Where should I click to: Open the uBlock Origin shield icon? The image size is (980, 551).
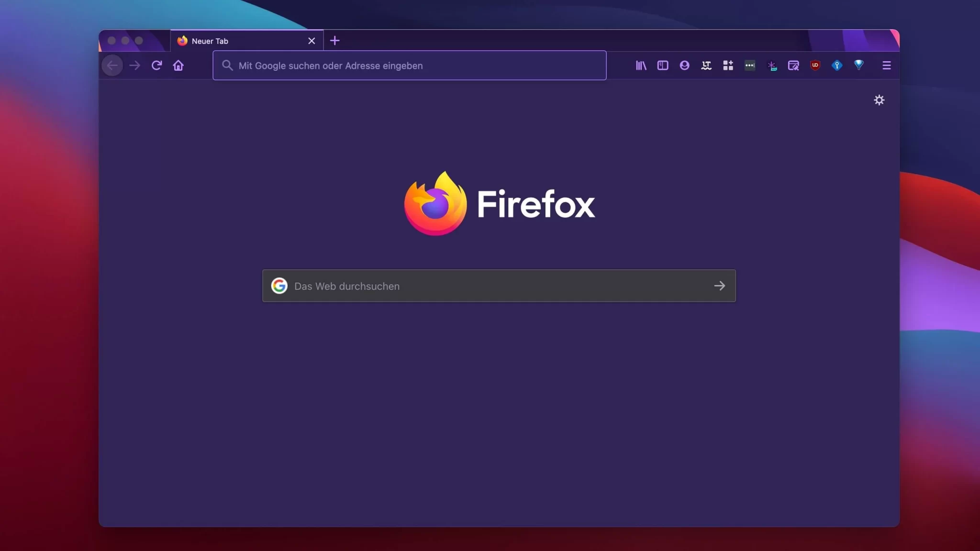pyautogui.click(x=815, y=66)
